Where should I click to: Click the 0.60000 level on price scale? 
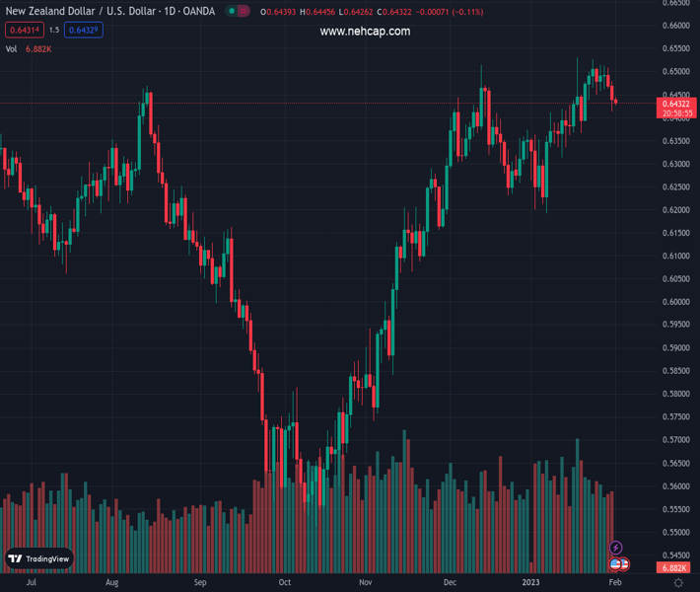tap(675, 302)
